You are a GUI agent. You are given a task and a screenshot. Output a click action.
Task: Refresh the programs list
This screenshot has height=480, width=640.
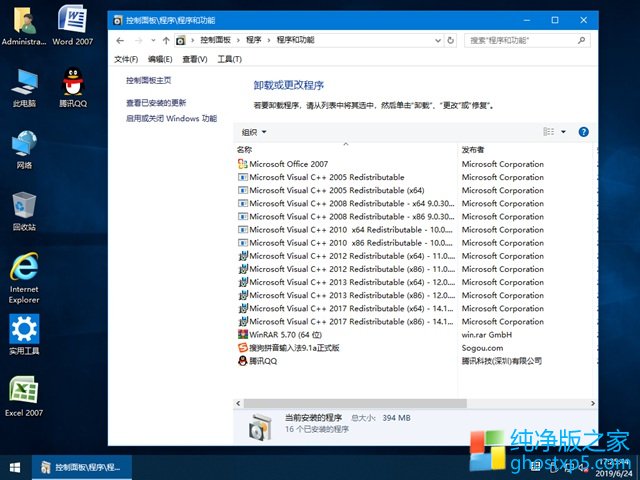coord(451,40)
